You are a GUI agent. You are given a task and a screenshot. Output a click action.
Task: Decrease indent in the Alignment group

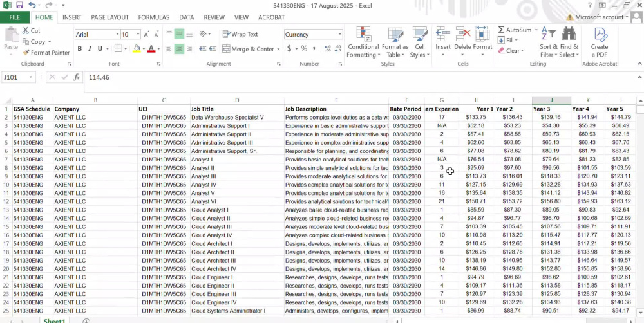202,49
